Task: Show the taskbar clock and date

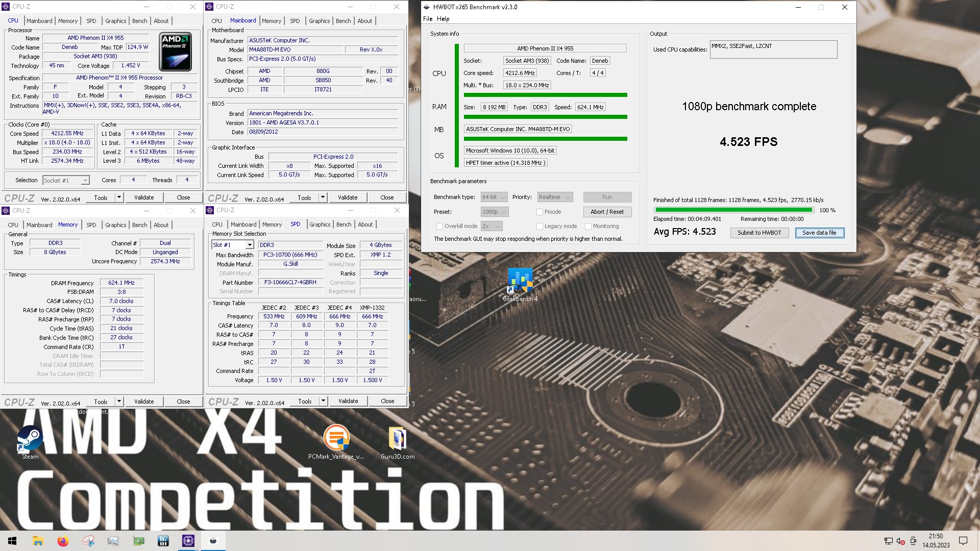Action: 936,541
